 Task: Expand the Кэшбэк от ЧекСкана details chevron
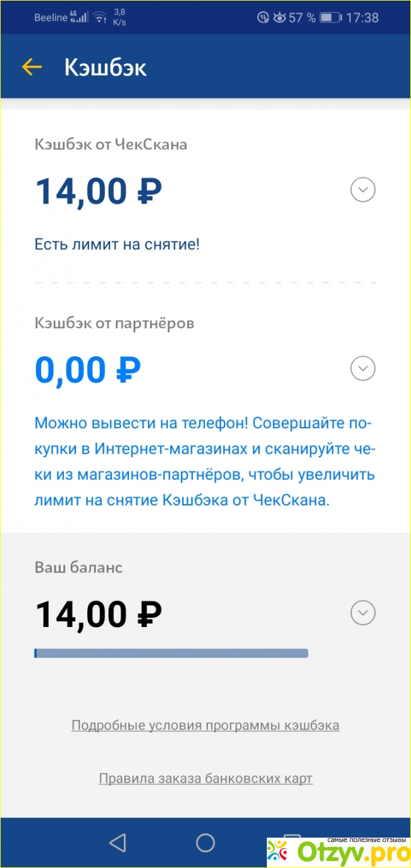[363, 190]
